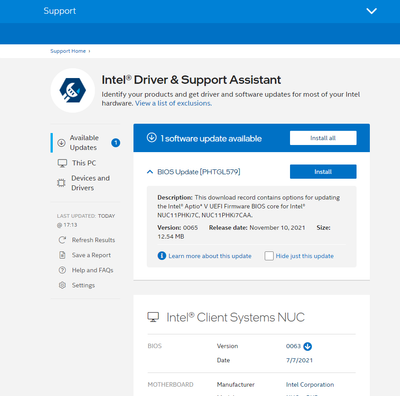Click the Refresh Results circular arrow icon
Image resolution: width=400 pixels, height=396 pixels.
[x=62, y=240]
